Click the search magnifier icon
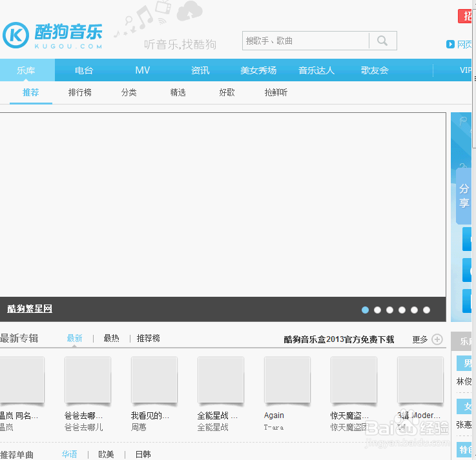Screen dimensions: 476x460 pyautogui.click(x=382, y=41)
